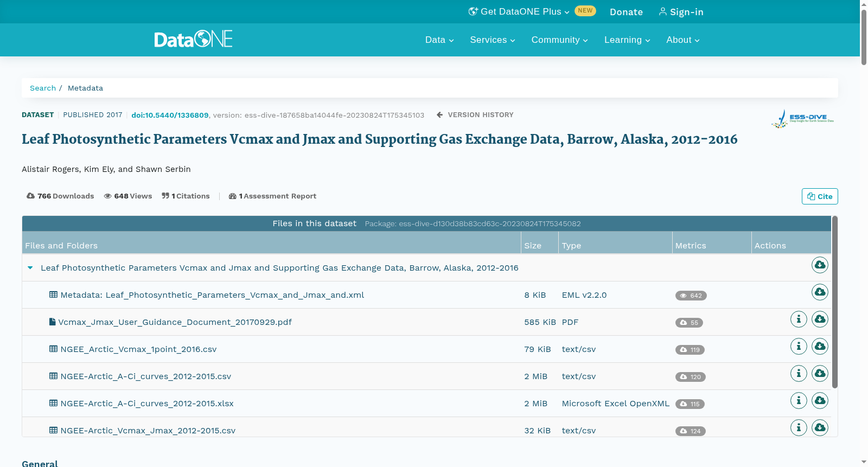Image resolution: width=868 pixels, height=467 pixels.
Task: Click the 'Microsoft Excel OpenXML' type cell
Action: (616, 404)
